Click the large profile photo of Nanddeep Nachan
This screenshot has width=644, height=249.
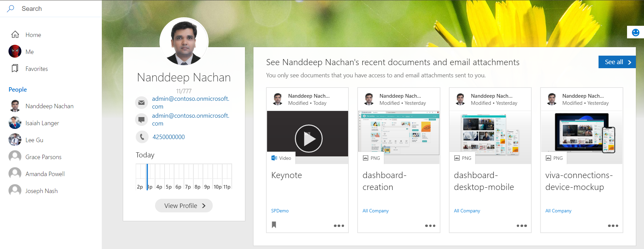[x=184, y=41]
